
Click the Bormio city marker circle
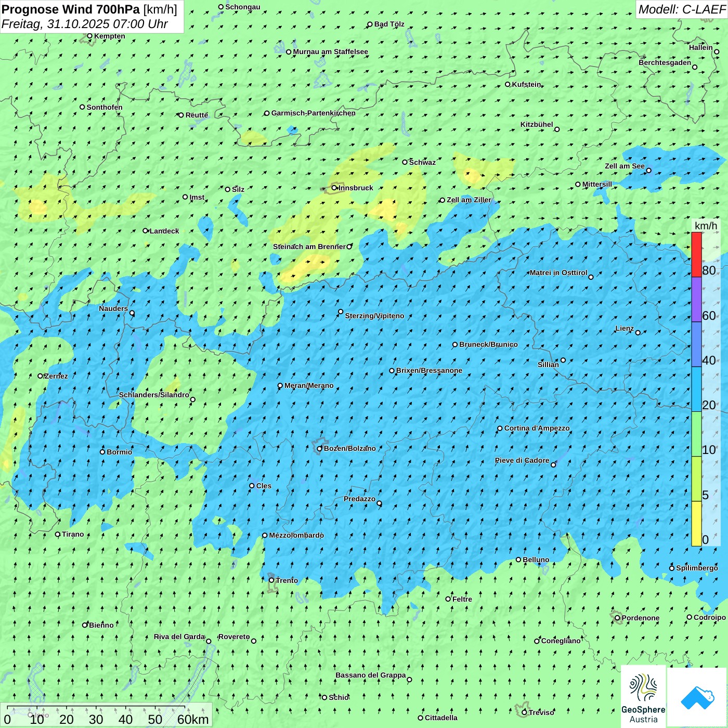[102, 452]
